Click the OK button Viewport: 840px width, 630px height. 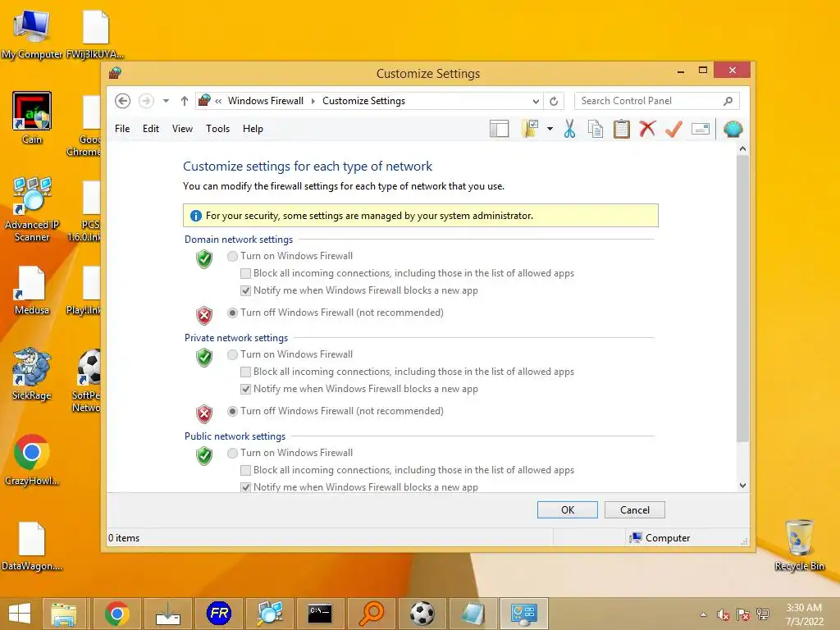(568, 510)
